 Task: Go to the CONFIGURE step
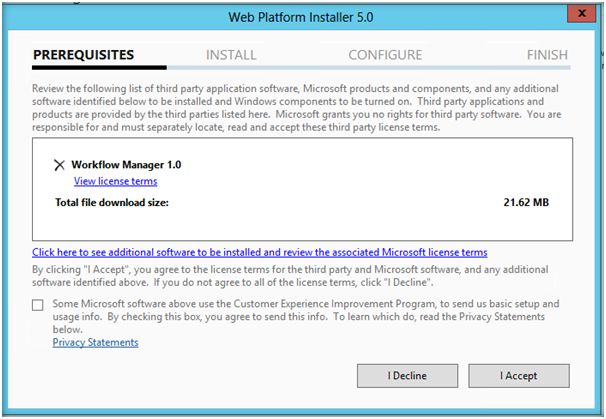coord(385,55)
